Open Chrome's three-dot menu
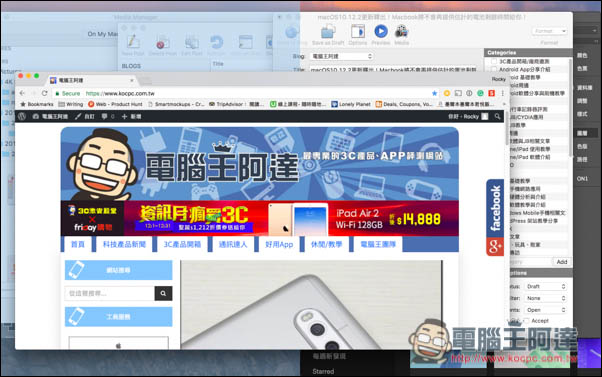Screen dimensions: 602x377 pos(502,93)
